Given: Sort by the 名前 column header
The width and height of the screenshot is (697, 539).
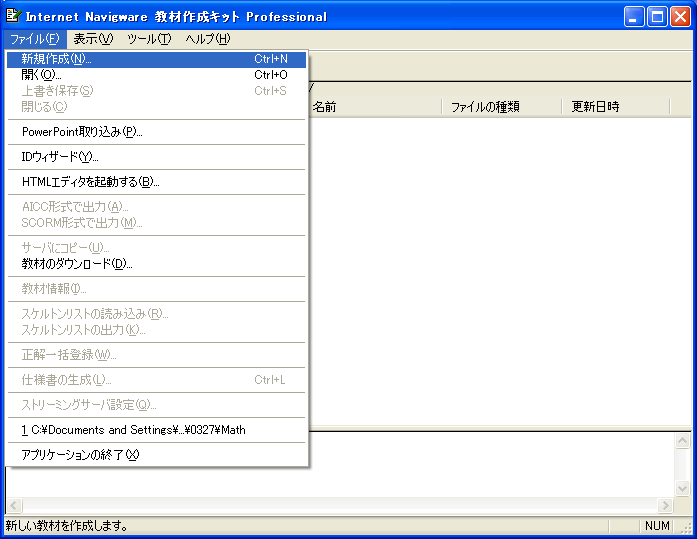Looking at the screenshot, I should point(375,107).
